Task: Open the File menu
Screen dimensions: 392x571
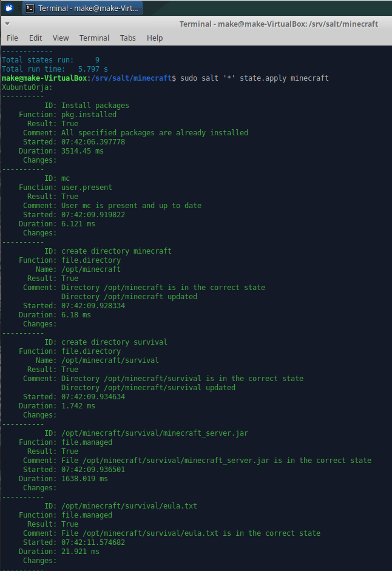Action: 12,38
